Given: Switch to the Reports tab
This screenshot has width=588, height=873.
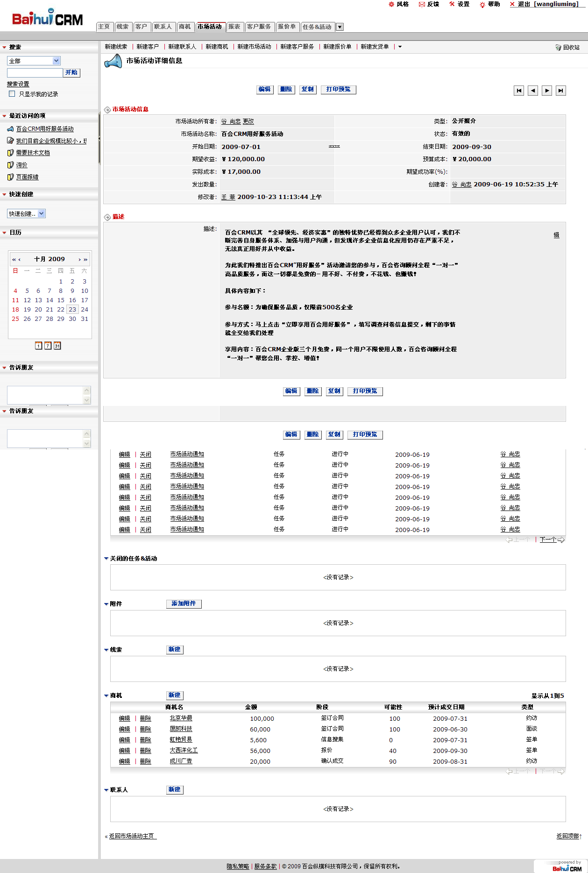Looking at the screenshot, I should pyautogui.click(x=234, y=27).
